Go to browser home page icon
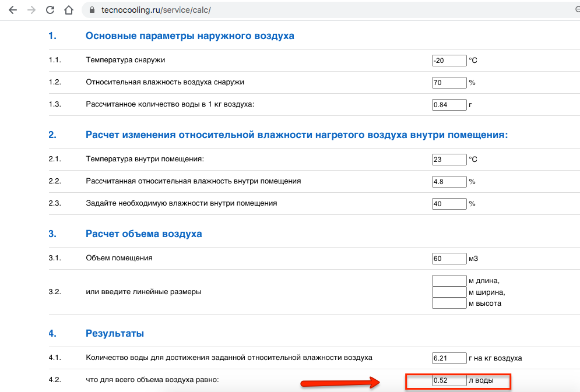Screen dimensions: 580x392 (69, 10)
